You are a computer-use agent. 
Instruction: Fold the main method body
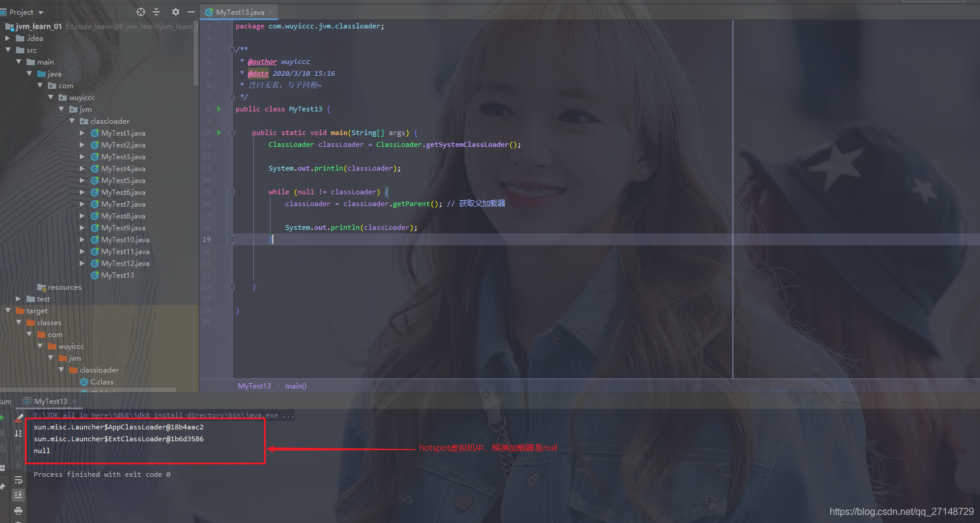tap(232, 133)
